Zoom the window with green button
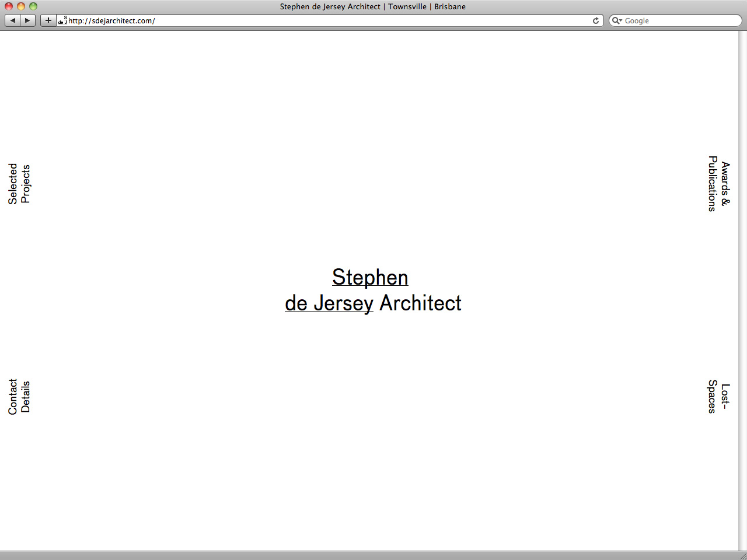The image size is (747, 560). (x=33, y=6)
